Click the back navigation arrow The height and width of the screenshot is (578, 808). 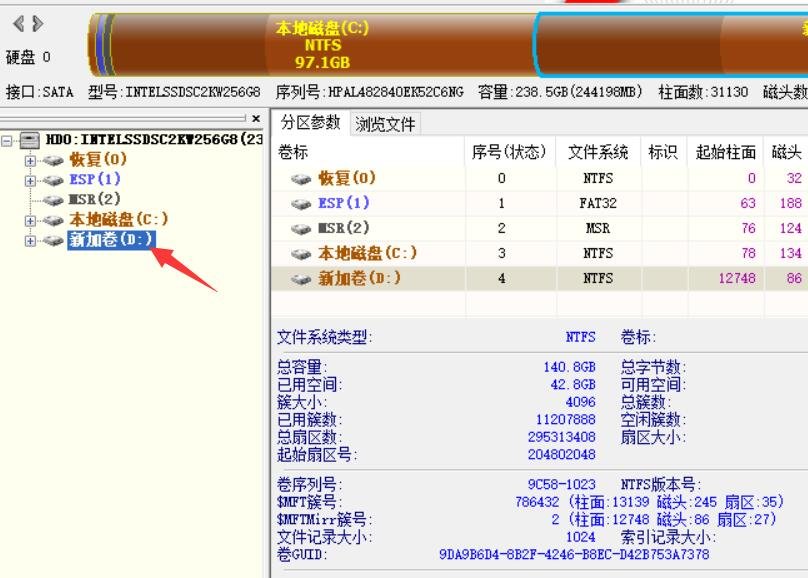pyautogui.click(x=19, y=22)
